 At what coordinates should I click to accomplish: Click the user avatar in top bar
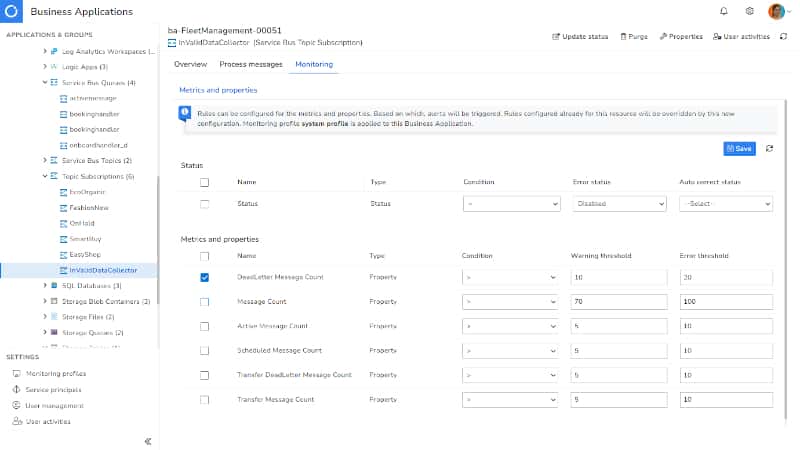776,11
